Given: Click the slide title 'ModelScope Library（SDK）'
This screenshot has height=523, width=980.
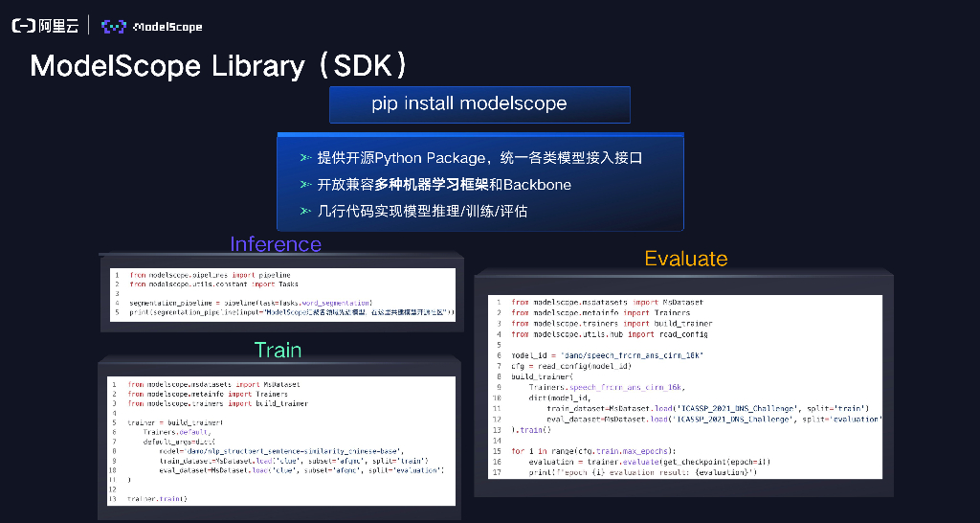Looking at the screenshot, I should (221, 66).
